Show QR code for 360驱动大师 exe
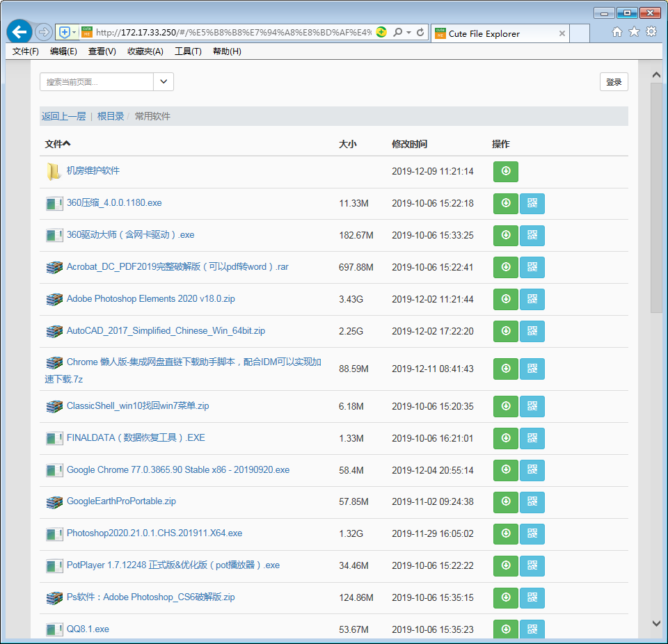The height and width of the screenshot is (644, 668). [532, 235]
